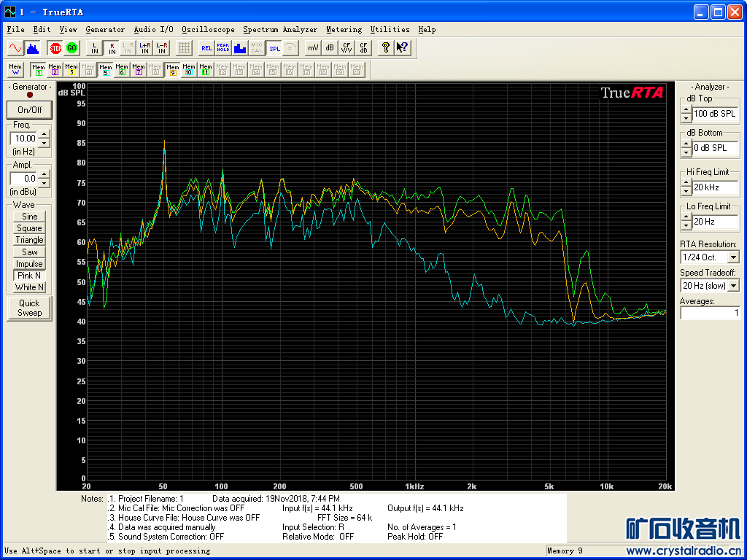Activate the context help pointer icon

[x=403, y=48]
